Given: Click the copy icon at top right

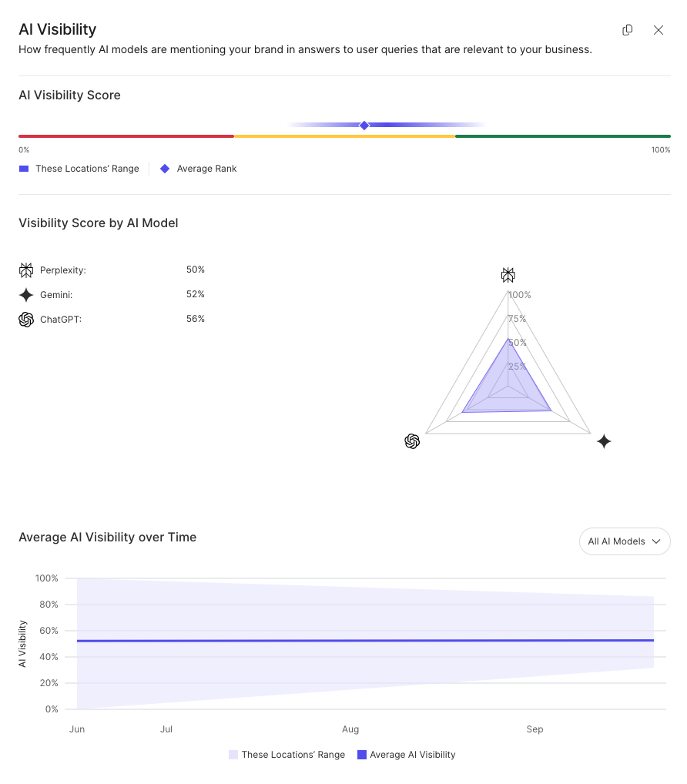Looking at the screenshot, I should click(628, 30).
